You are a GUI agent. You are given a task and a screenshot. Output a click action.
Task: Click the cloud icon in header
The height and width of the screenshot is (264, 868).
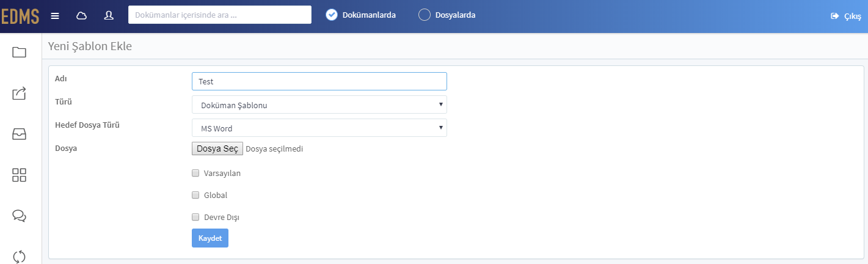pos(81,15)
